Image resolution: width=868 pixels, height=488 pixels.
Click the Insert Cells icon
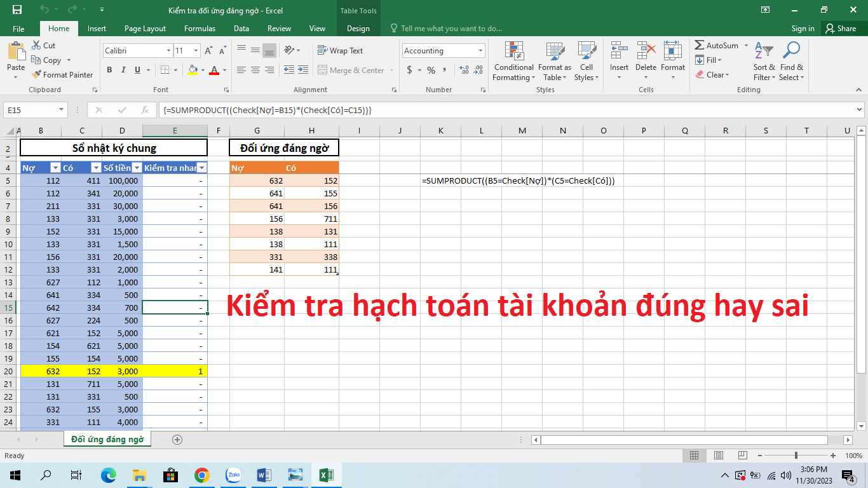(x=618, y=50)
